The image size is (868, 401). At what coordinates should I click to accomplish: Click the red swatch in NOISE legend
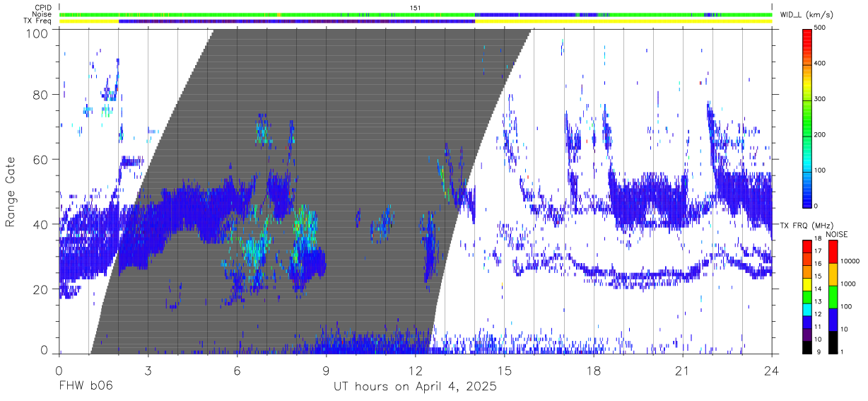click(x=832, y=252)
